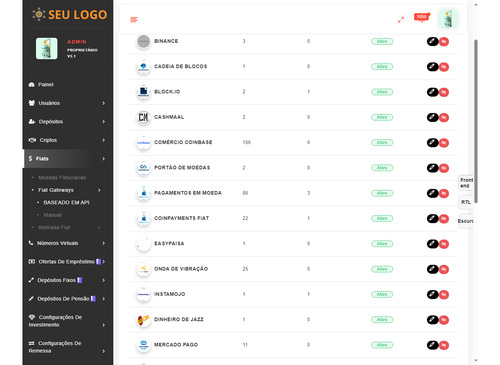The image size is (500, 365).
Task: Click the MERCADO PAGO gateway name
Action: point(176,345)
